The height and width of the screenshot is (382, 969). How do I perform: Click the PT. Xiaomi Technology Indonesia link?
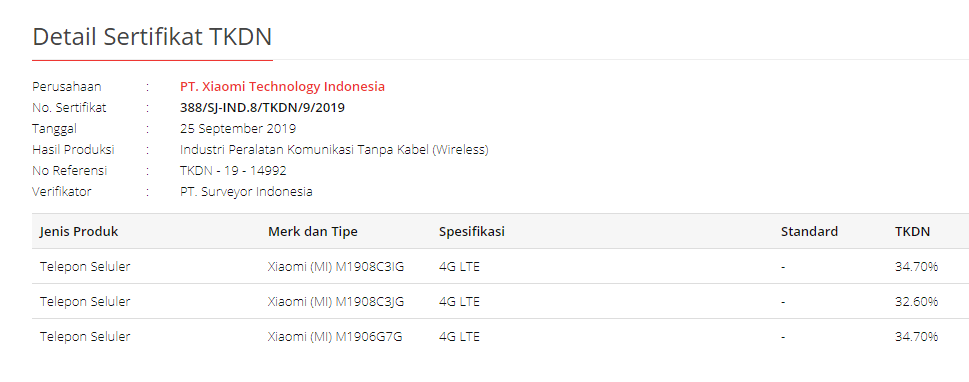point(282,87)
